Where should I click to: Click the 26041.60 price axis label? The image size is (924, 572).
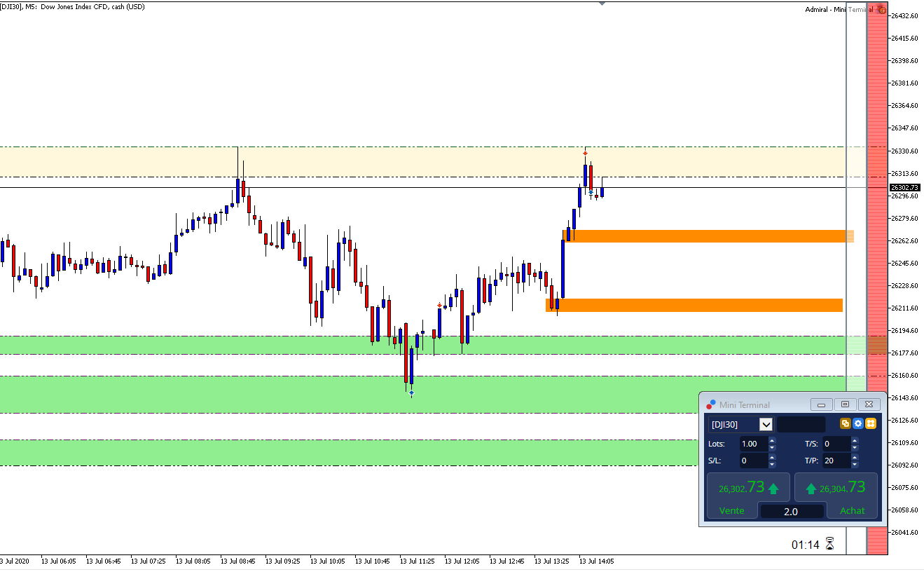[904, 532]
